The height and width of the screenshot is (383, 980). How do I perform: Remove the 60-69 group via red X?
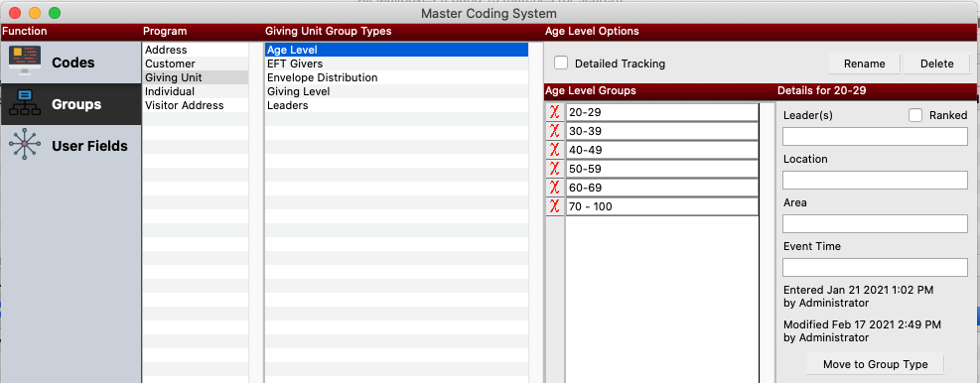(x=554, y=188)
